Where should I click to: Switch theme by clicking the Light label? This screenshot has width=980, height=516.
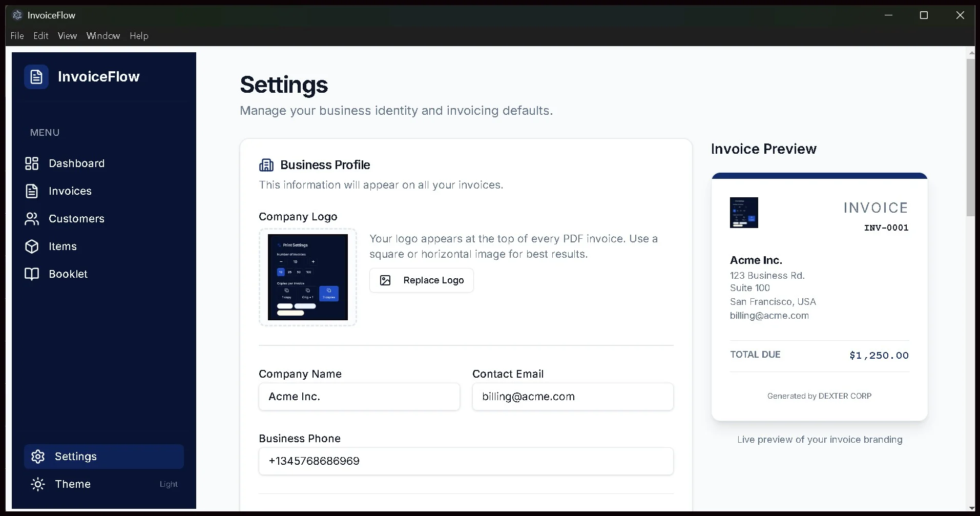tap(168, 484)
